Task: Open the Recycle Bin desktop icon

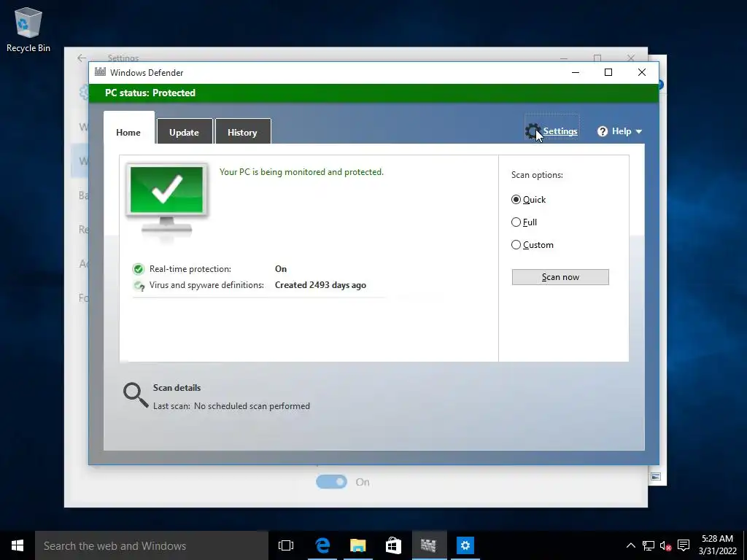Action: [x=28, y=29]
